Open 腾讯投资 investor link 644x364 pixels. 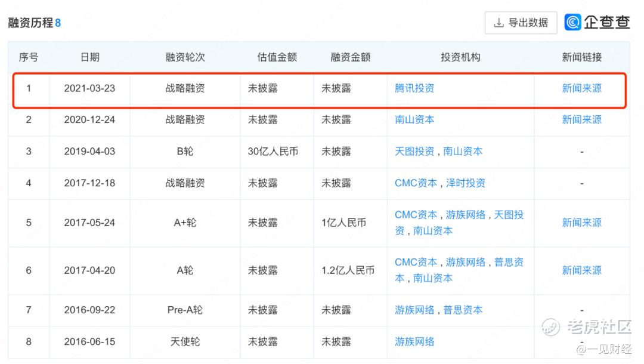(x=414, y=88)
